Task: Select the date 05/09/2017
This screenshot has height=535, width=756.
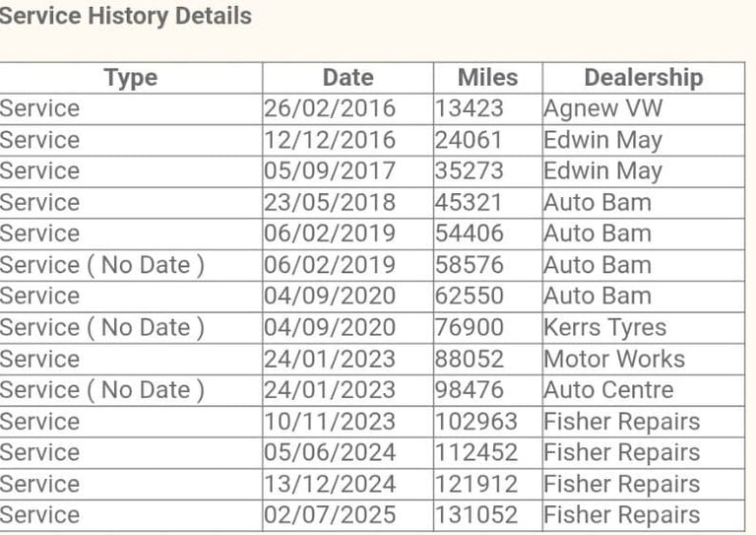Action: [x=330, y=171]
